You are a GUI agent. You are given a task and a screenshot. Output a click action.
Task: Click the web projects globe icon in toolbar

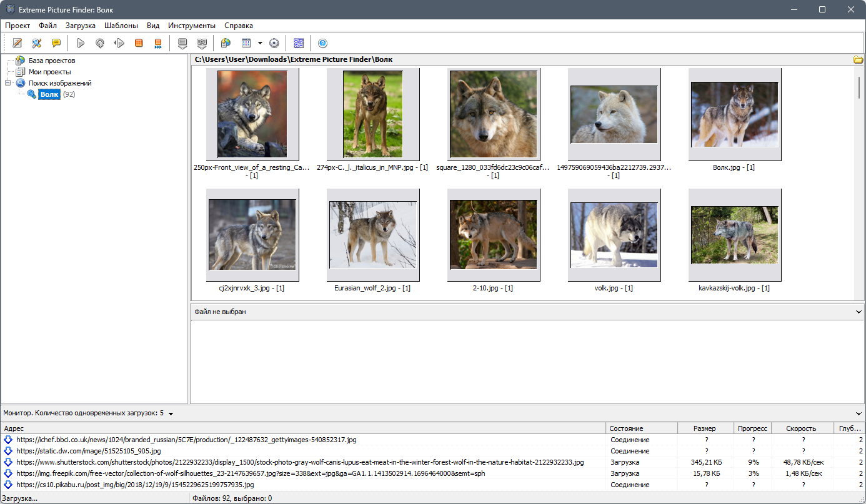[226, 43]
